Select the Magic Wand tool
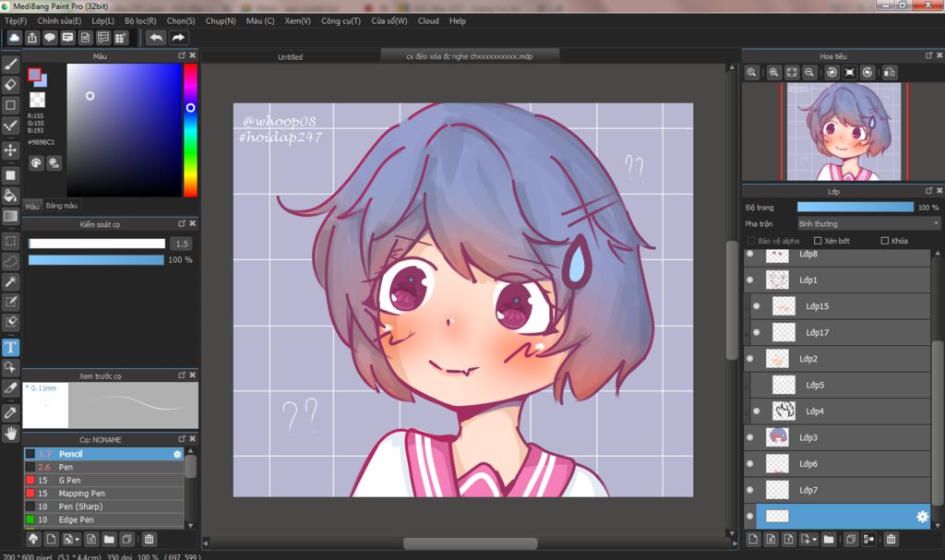Screen dimensions: 945x560 pyautogui.click(x=10, y=281)
